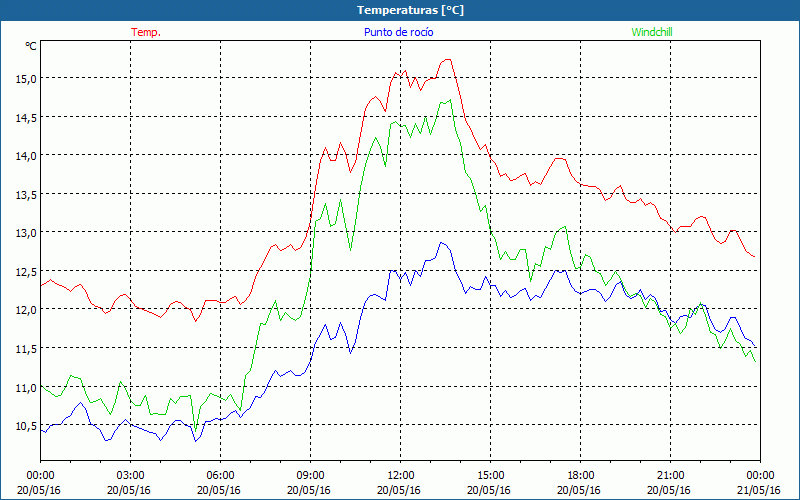The image size is (800, 500).
Task: Click the 15,0 y-axis label
Action: pos(26,79)
